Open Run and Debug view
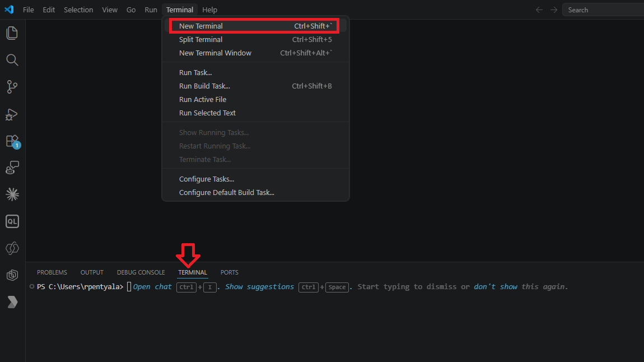This screenshot has width=644, height=362. point(12,114)
